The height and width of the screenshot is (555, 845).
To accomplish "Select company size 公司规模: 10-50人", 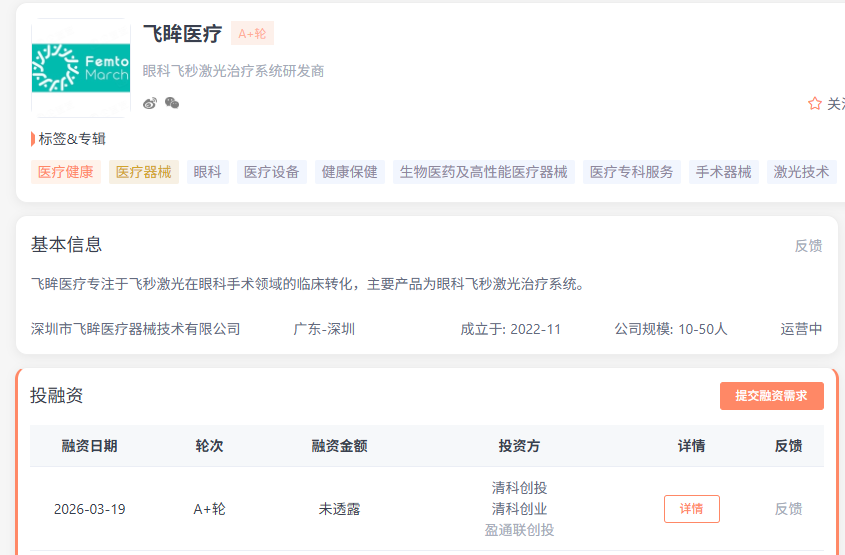I will pyautogui.click(x=671, y=329).
